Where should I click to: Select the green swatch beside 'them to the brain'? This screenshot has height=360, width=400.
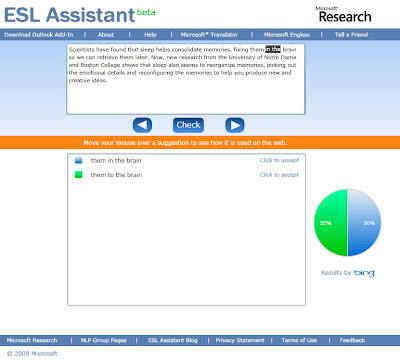click(x=79, y=175)
